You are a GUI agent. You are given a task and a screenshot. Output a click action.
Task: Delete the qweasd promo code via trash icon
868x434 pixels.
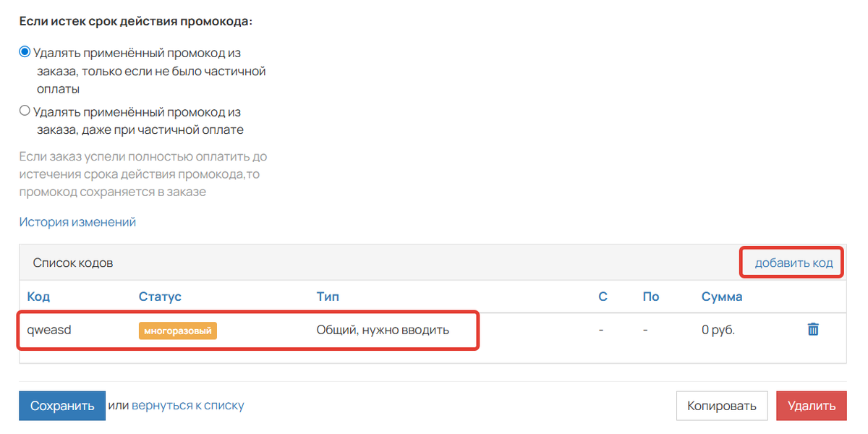tap(812, 328)
